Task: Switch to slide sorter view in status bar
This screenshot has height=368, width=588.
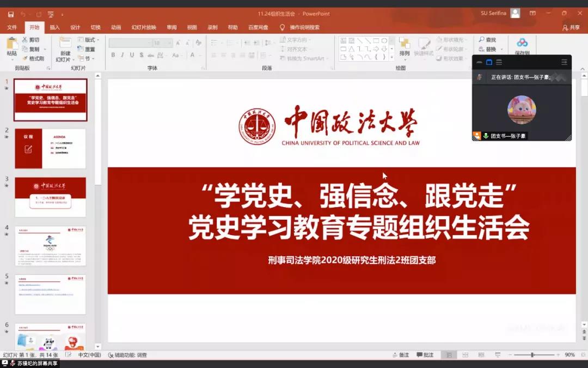Action: tap(465, 355)
